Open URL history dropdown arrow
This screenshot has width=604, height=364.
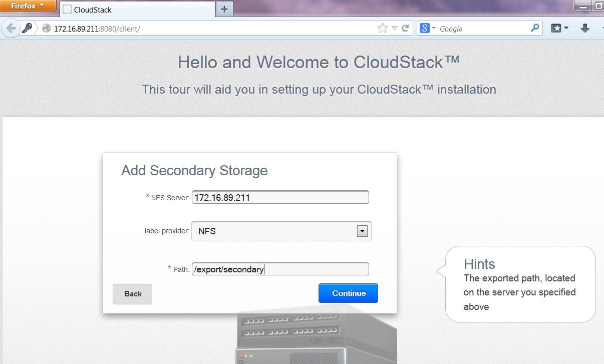395,29
